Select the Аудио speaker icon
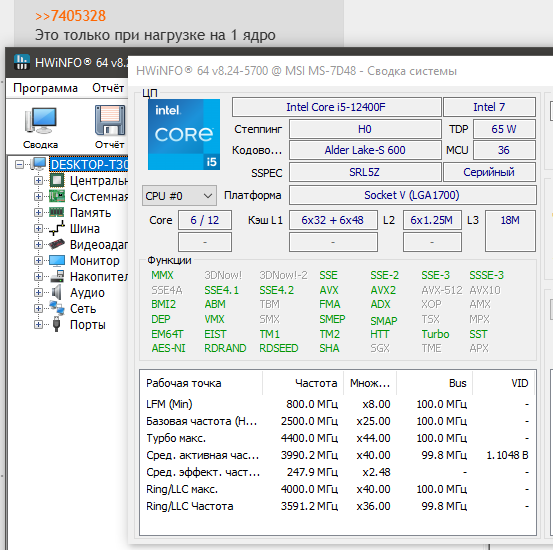The image size is (553, 550). [x=56, y=292]
